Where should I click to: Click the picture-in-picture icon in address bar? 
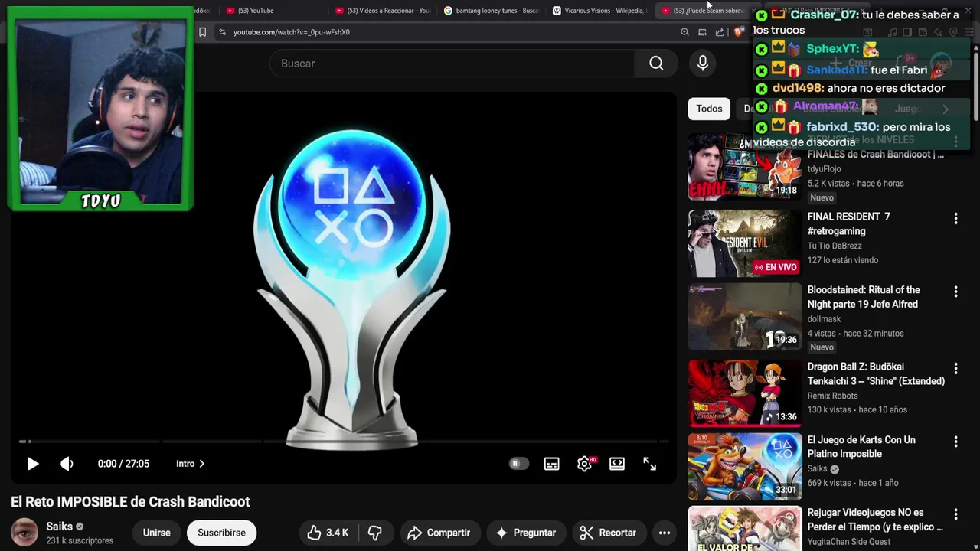(x=702, y=32)
